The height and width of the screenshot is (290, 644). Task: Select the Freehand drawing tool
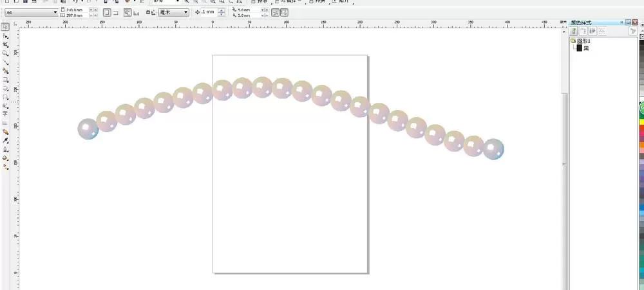(6, 62)
